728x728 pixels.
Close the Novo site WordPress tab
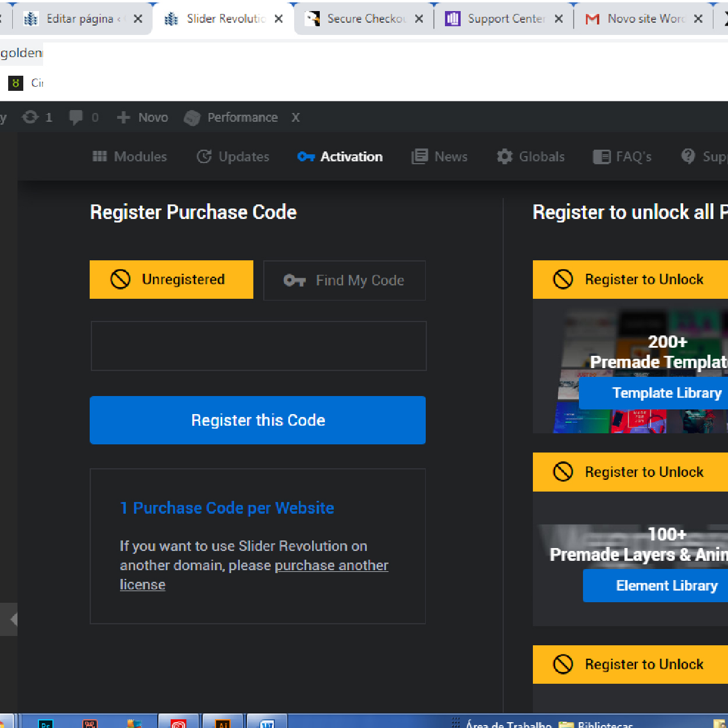[698, 19]
